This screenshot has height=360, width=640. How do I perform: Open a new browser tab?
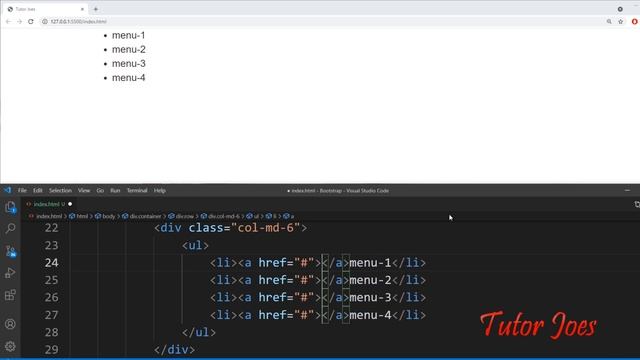(x=96, y=9)
